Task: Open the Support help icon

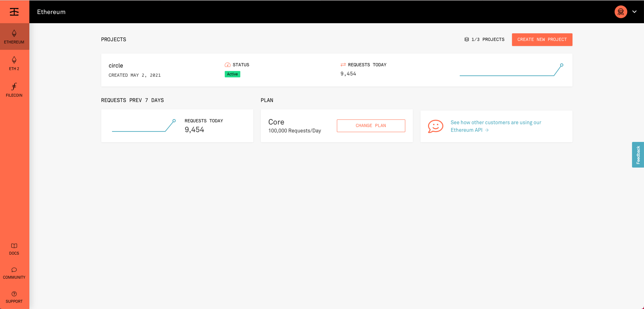Action: click(14, 294)
